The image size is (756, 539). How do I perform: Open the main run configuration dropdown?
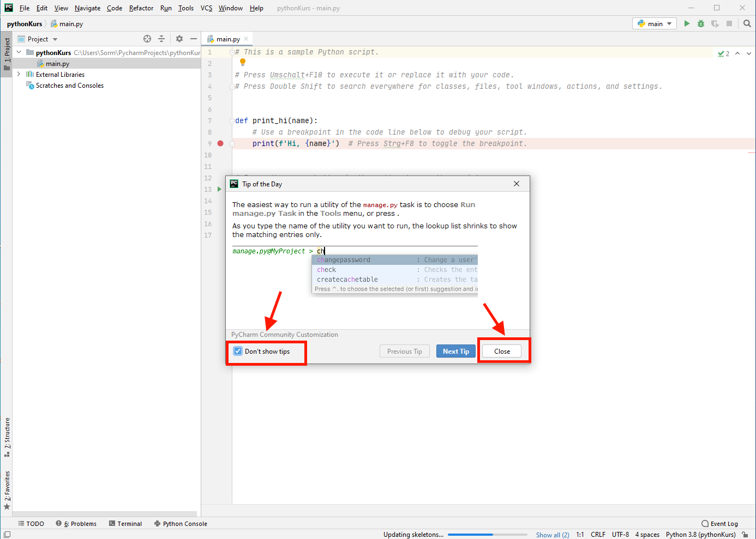pyautogui.click(x=655, y=23)
